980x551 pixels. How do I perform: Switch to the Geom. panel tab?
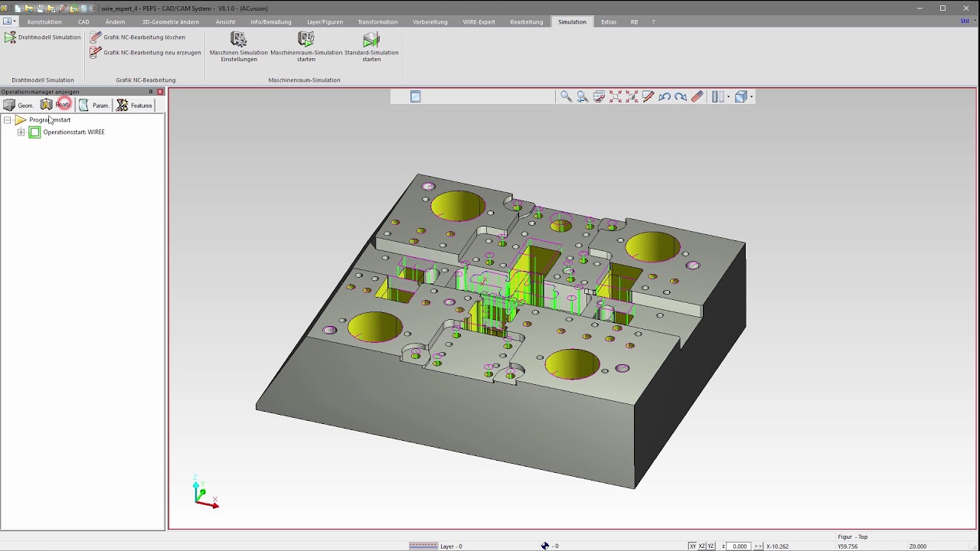19,105
